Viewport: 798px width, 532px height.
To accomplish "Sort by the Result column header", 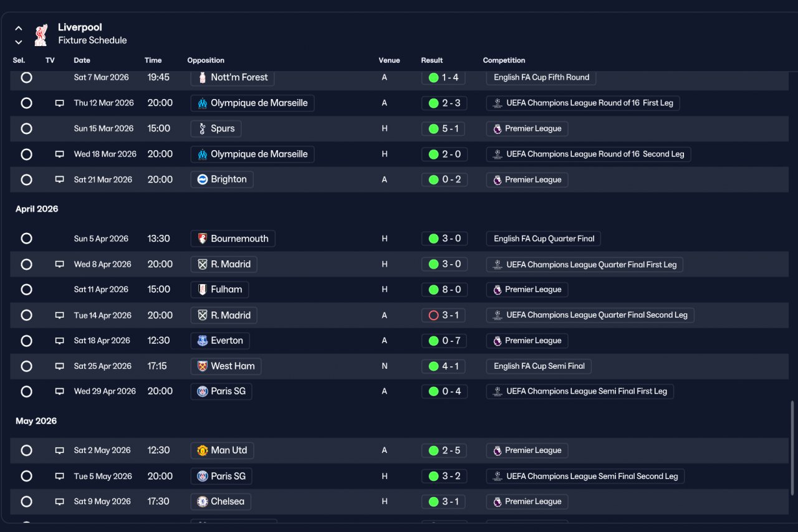I will pyautogui.click(x=431, y=60).
